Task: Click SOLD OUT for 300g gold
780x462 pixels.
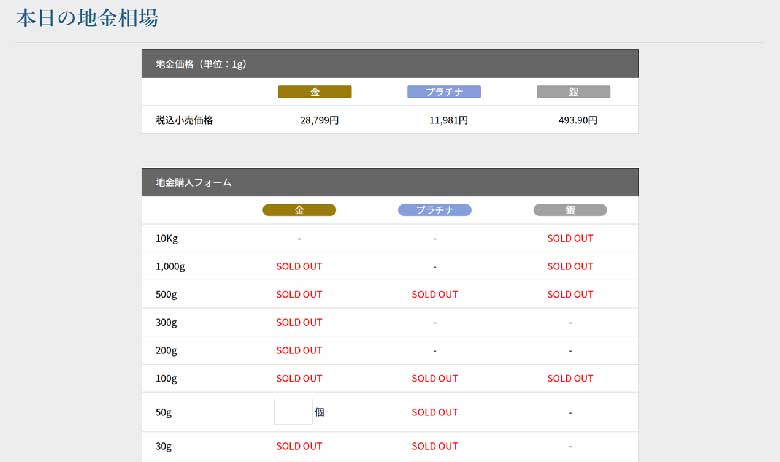Action: [299, 323]
